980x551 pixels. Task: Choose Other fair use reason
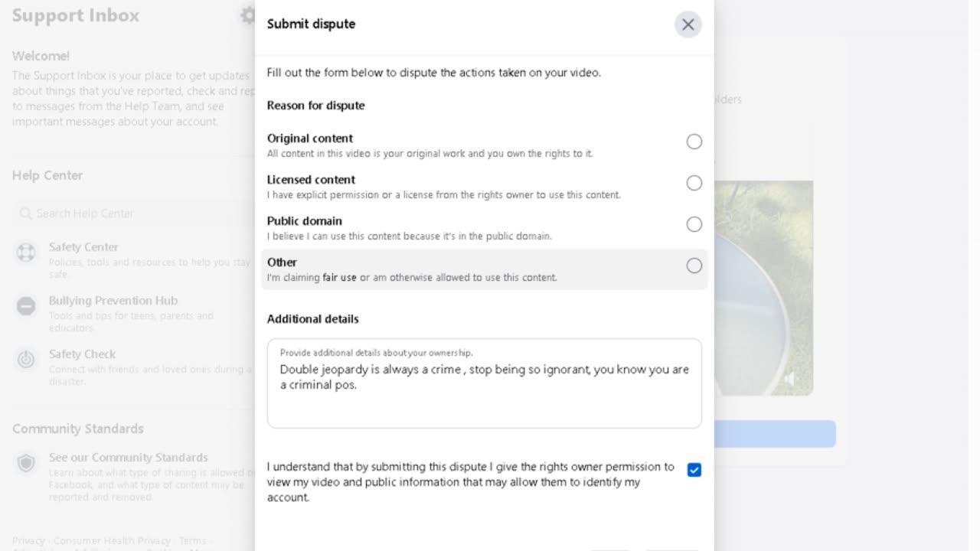(694, 266)
